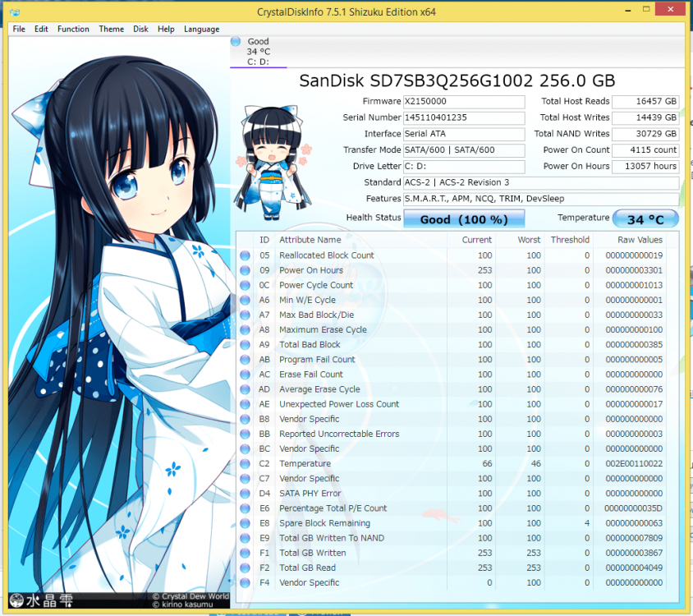
Task: Click the Threshold column header
Action: (569, 240)
